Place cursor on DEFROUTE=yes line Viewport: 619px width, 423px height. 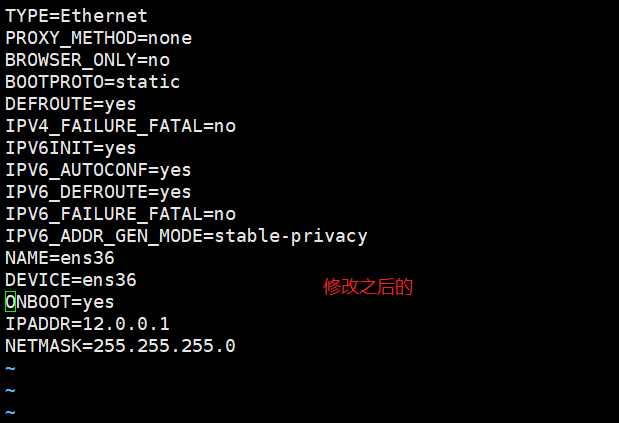[70, 104]
